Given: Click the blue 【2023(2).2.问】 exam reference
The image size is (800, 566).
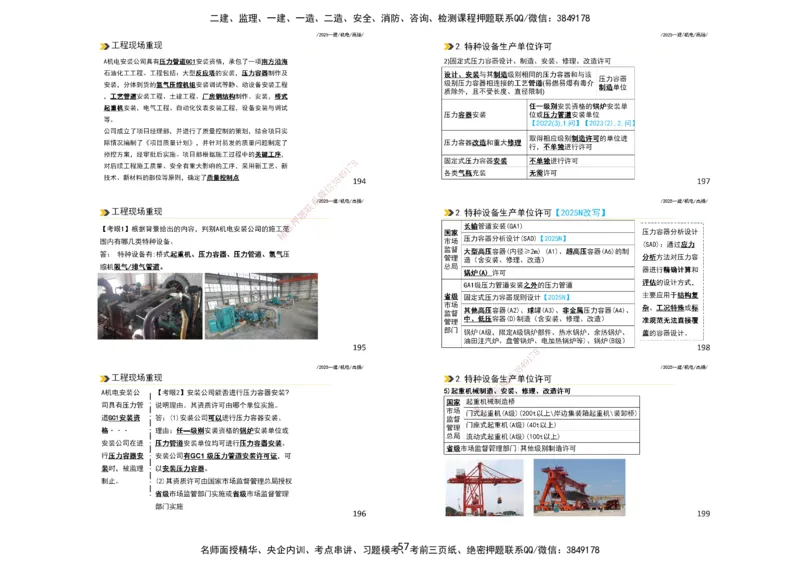Looking at the screenshot, I should click(609, 123).
